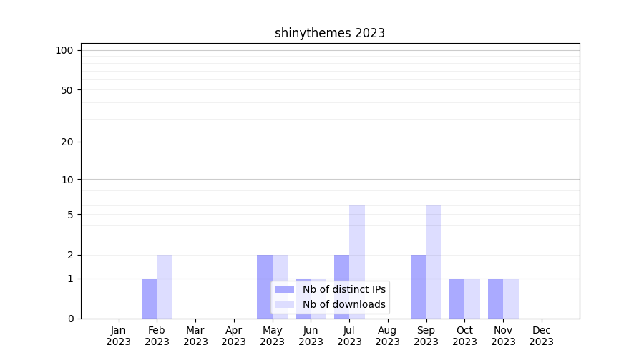Screen dimensions: 644x358
Task: Click the 'Jan 2023' x-axis label
Action: coord(119,336)
